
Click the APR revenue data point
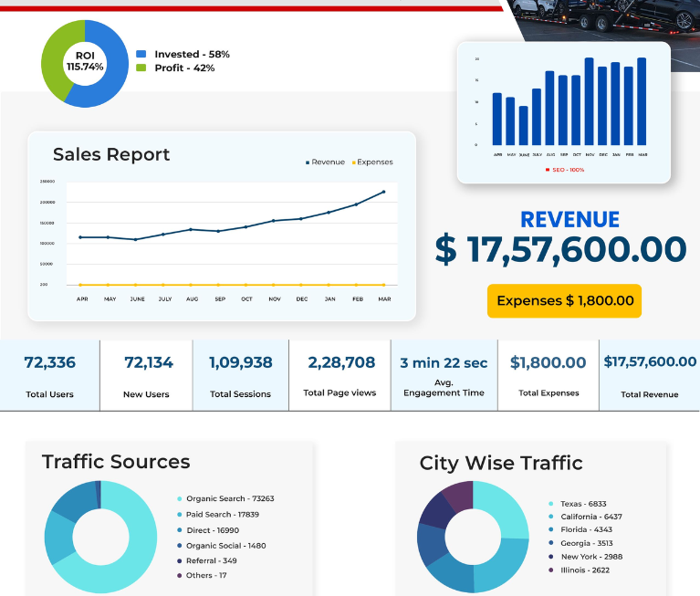(80, 237)
